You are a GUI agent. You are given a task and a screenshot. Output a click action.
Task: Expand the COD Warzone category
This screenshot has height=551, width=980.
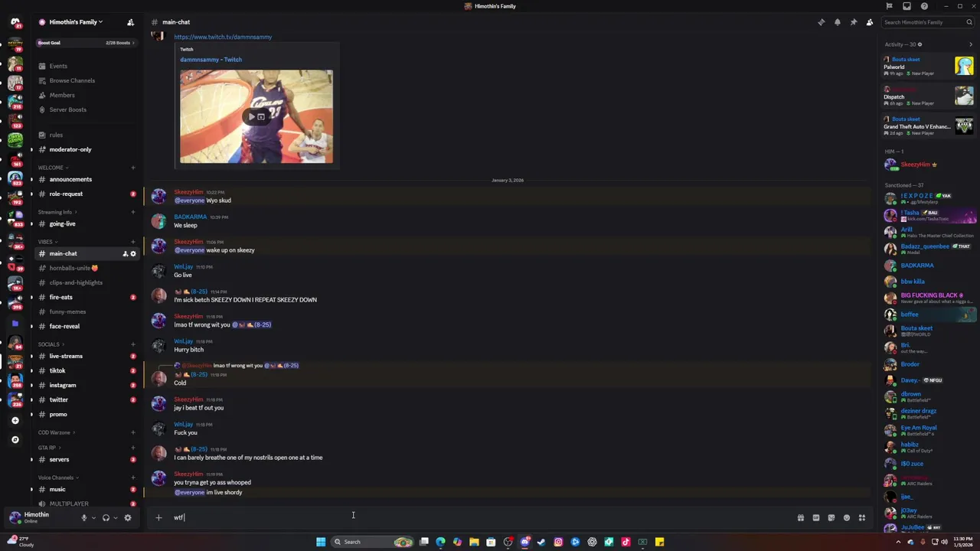[57, 432]
